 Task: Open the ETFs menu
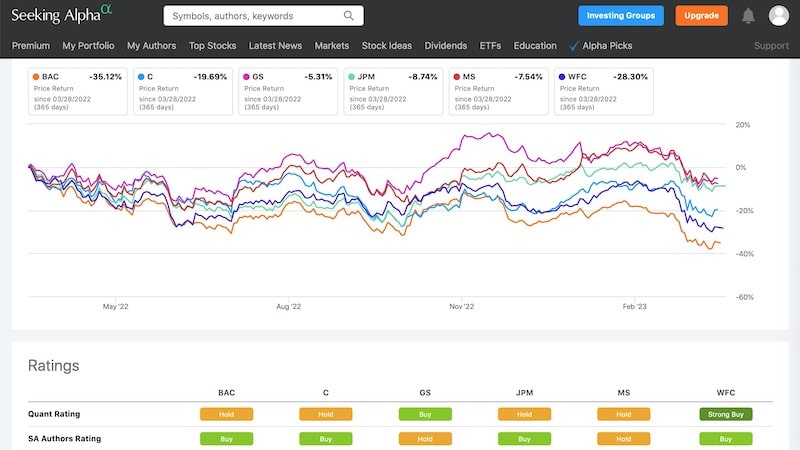(490, 45)
